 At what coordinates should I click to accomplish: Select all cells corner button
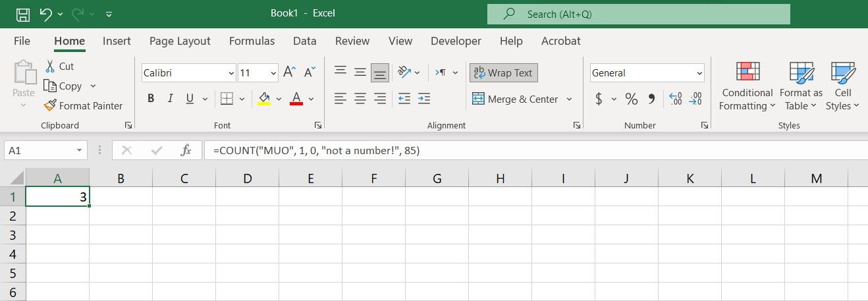[13, 178]
